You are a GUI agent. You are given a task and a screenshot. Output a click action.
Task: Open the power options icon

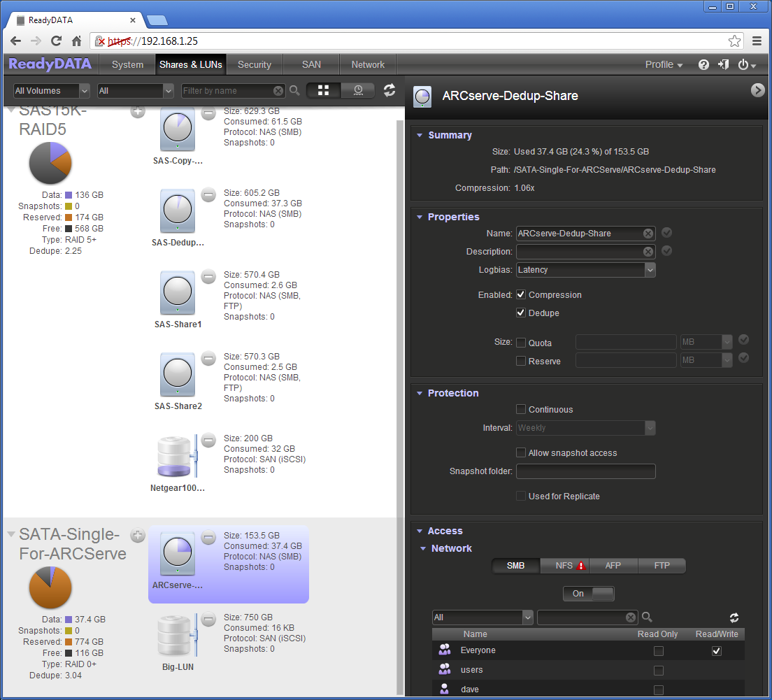tap(746, 64)
